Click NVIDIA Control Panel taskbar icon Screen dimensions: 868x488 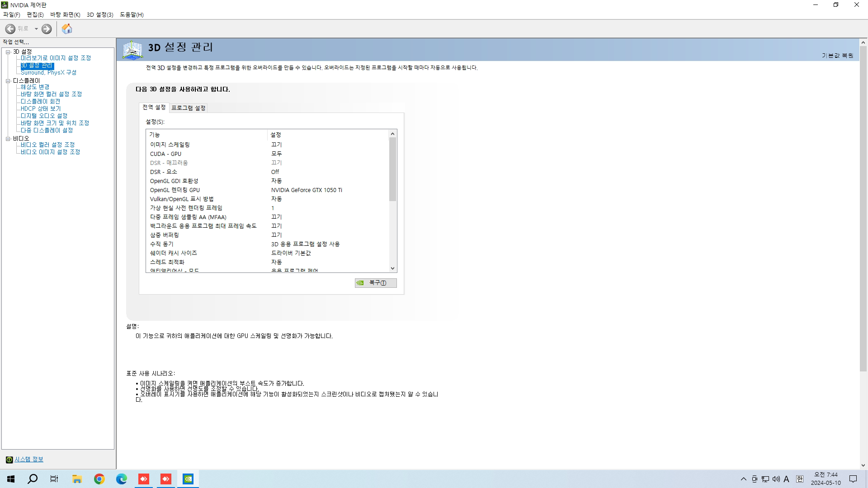click(188, 479)
